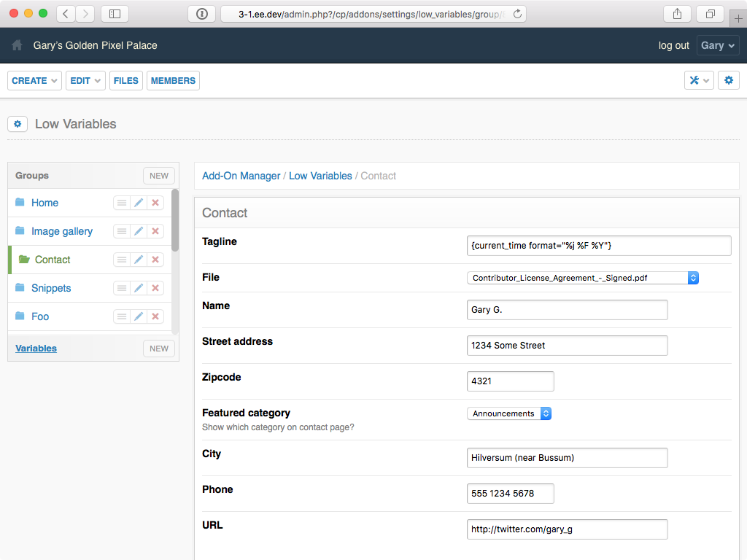Reload the page
747x560 pixels.
517,15
